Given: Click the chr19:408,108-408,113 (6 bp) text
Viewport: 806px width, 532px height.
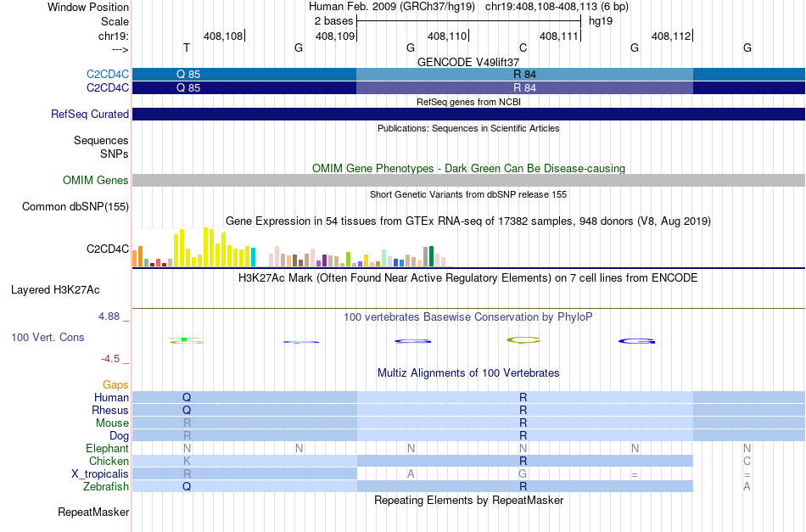Looking at the screenshot, I should [x=557, y=7].
